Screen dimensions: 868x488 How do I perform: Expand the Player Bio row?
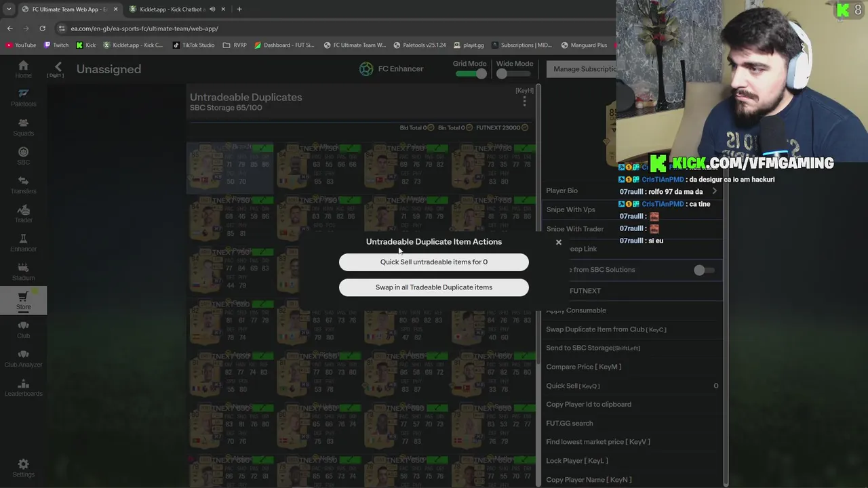point(632,191)
